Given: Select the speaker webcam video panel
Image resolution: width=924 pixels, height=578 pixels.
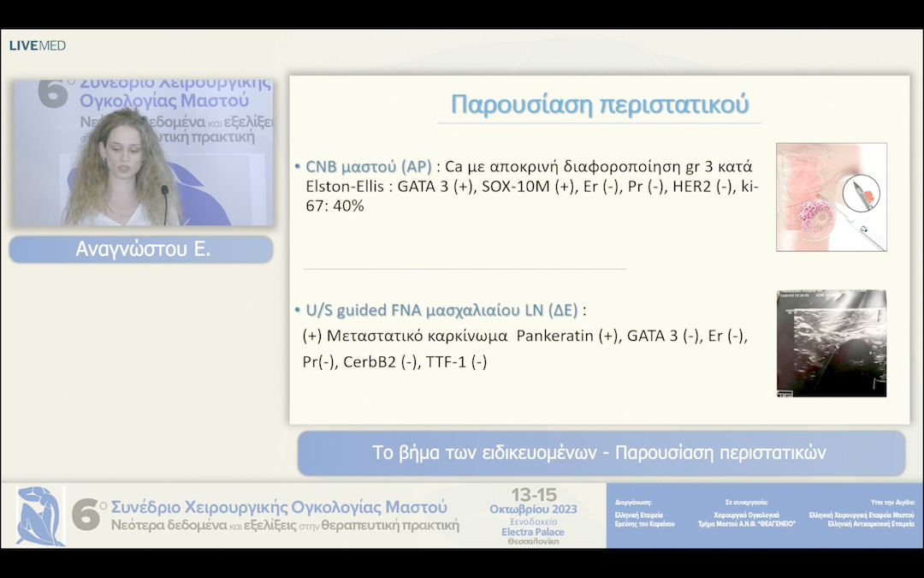Looking at the screenshot, I should coord(143,152).
